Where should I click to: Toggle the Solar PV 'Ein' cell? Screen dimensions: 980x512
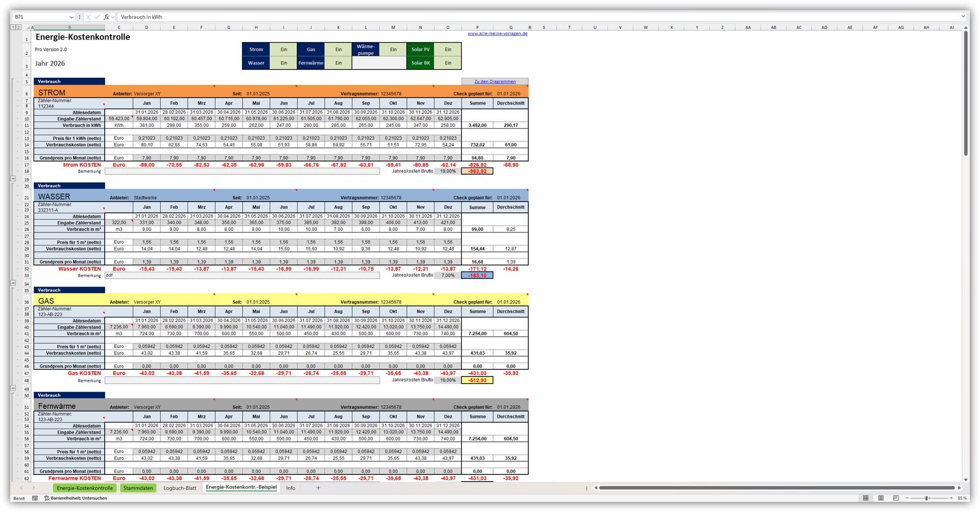click(x=448, y=49)
